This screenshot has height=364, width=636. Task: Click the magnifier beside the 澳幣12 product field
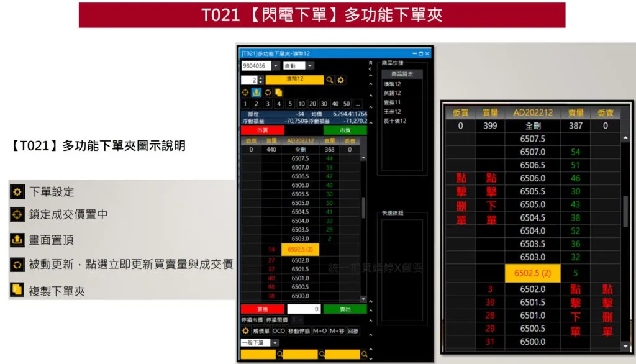point(330,80)
